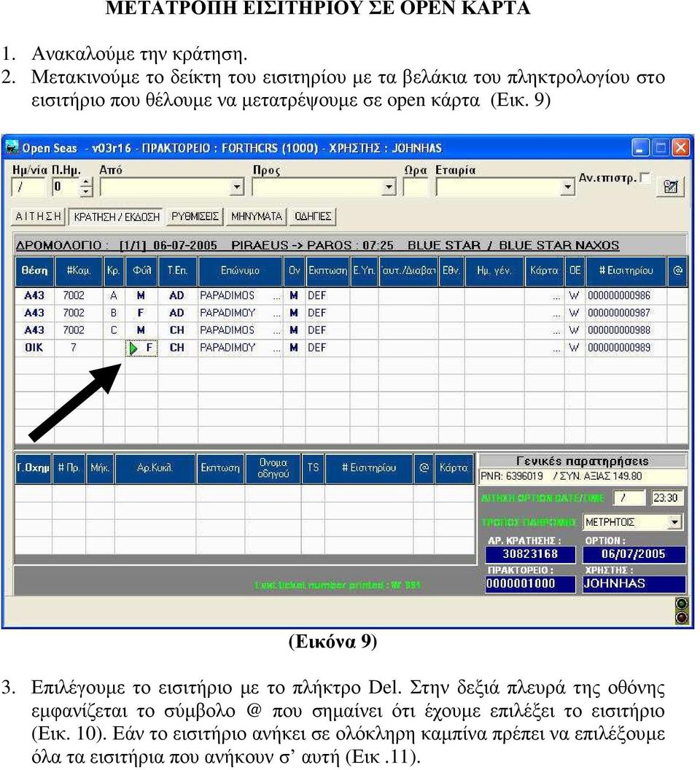The image size is (700, 770).
Task: Click the #Καμ. column header
Action: (79, 271)
